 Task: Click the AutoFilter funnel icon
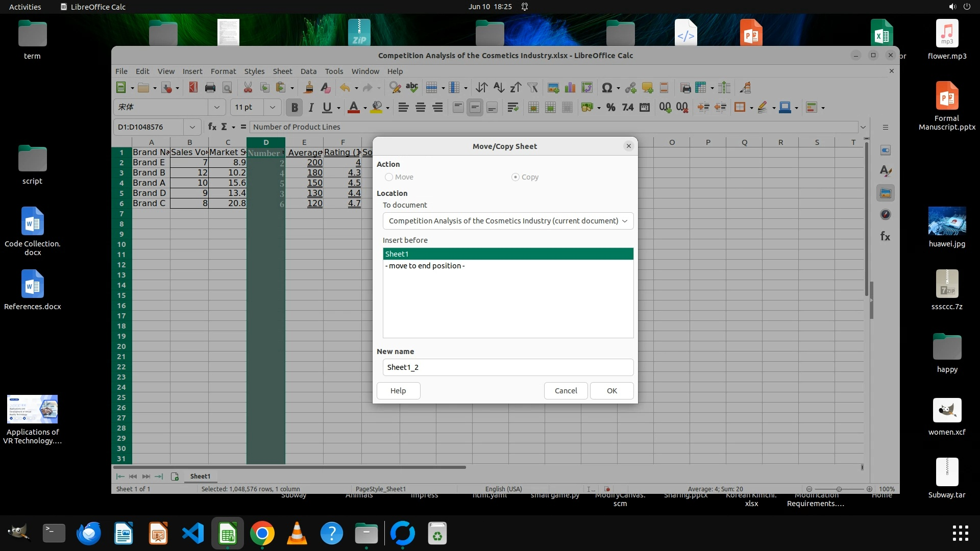532,88
